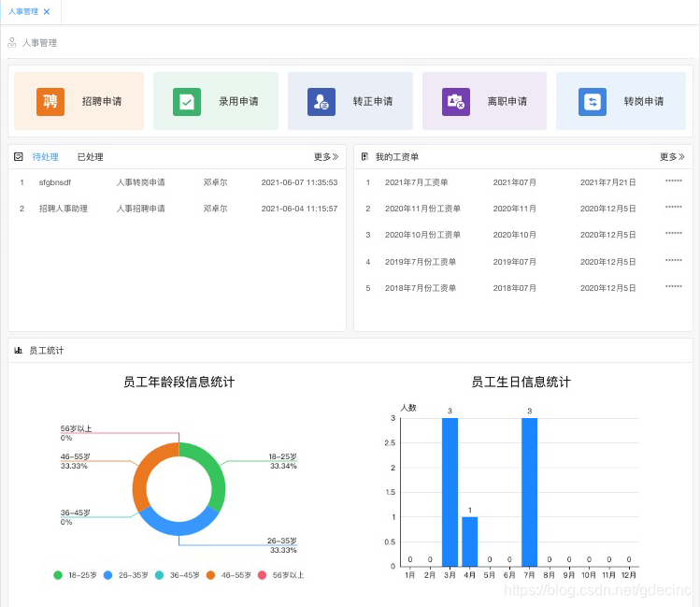Viewport: 700px width, 607px height.
Task: Toggle the 36-45岁 legend item
Action: point(177,575)
